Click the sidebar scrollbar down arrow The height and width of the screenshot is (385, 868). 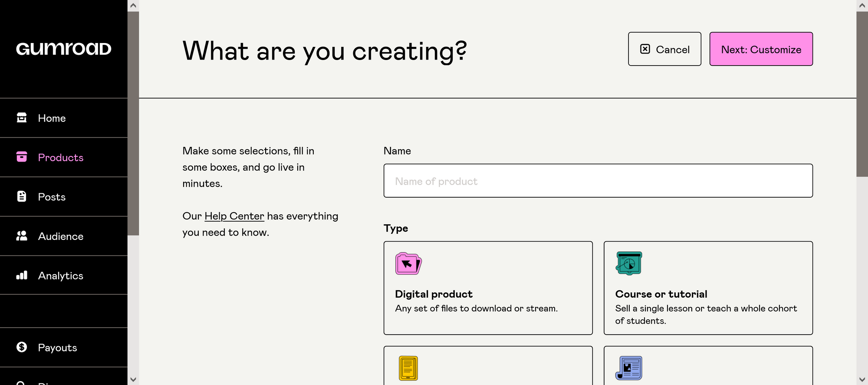tap(133, 379)
